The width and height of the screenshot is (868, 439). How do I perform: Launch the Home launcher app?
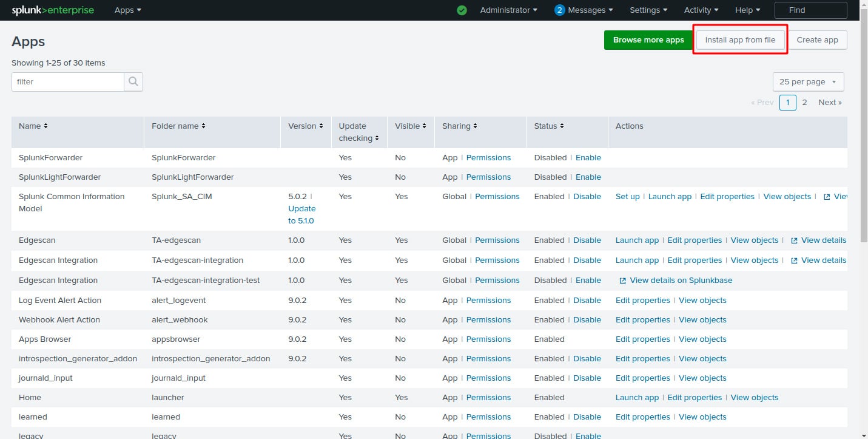(637, 398)
